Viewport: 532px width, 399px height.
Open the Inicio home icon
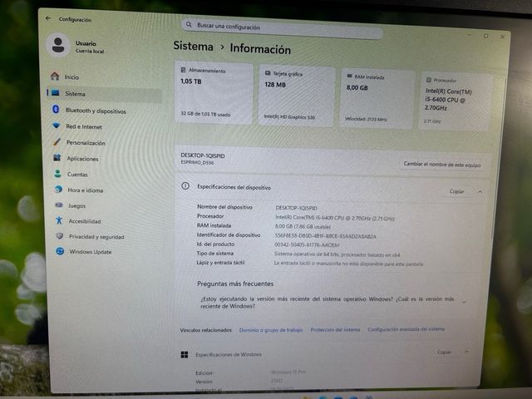(x=55, y=76)
